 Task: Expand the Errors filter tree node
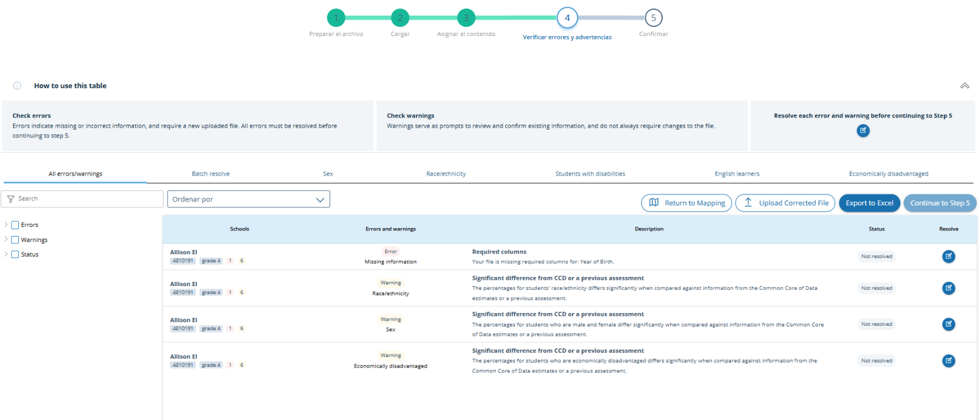6,224
